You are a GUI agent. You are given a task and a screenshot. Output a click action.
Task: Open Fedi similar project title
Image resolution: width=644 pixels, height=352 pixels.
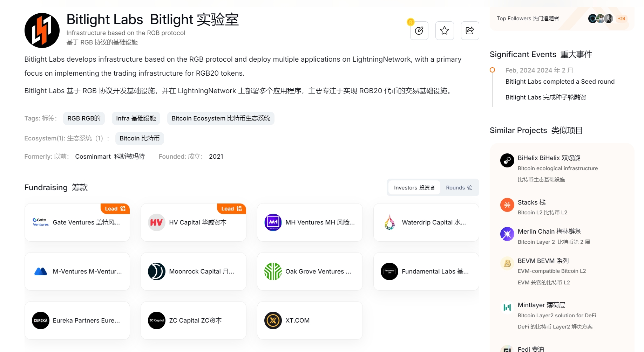[531, 349]
